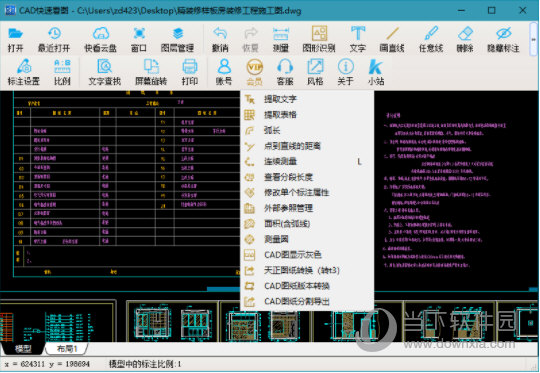The height and width of the screenshot is (373, 540).
Task: Change the 风格 interface style
Action: pos(315,72)
